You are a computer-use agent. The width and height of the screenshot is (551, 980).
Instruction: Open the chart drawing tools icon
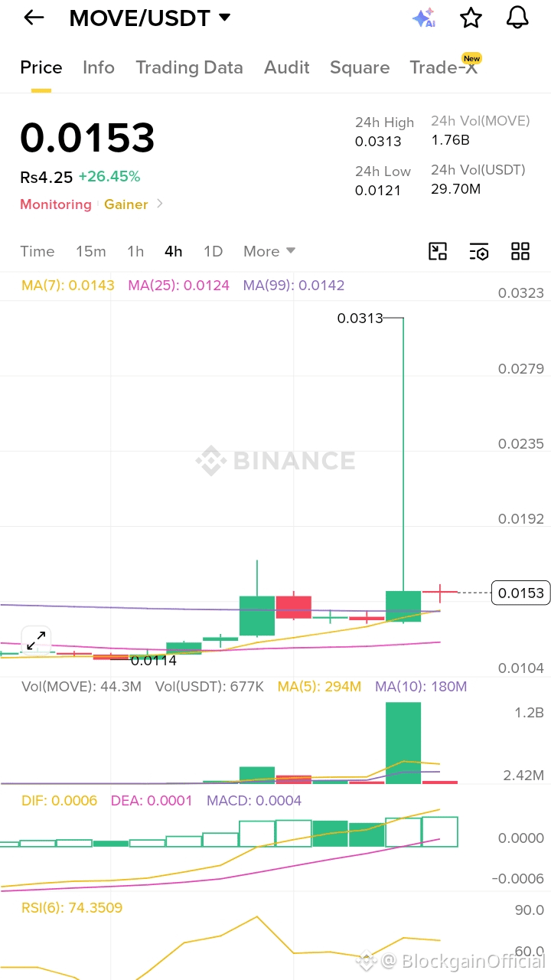coord(438,251)
